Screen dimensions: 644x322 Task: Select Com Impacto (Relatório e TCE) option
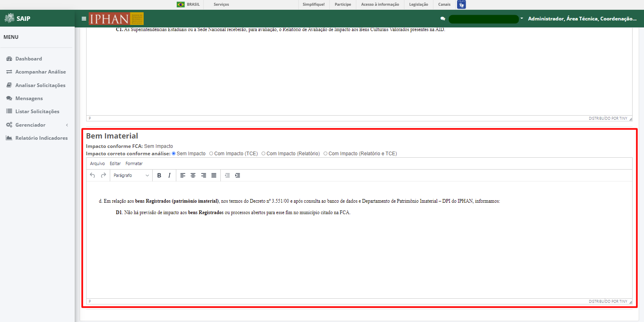pos(326,154)
